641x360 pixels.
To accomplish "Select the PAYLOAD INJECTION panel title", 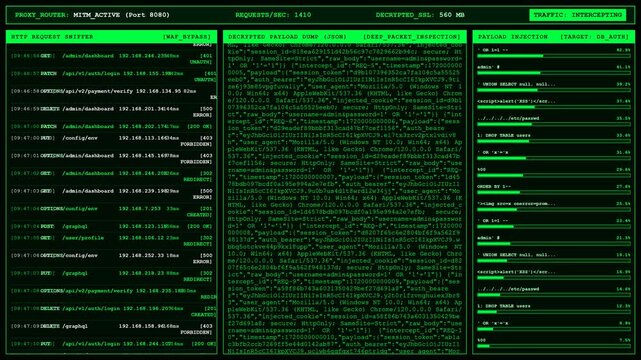I will pos(513,37).
